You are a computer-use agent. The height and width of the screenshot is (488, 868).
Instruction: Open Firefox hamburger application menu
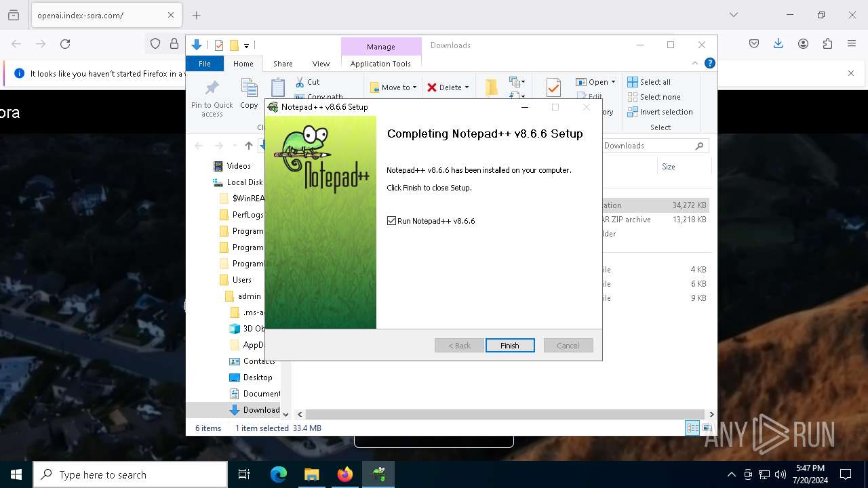tap(852, 44)
